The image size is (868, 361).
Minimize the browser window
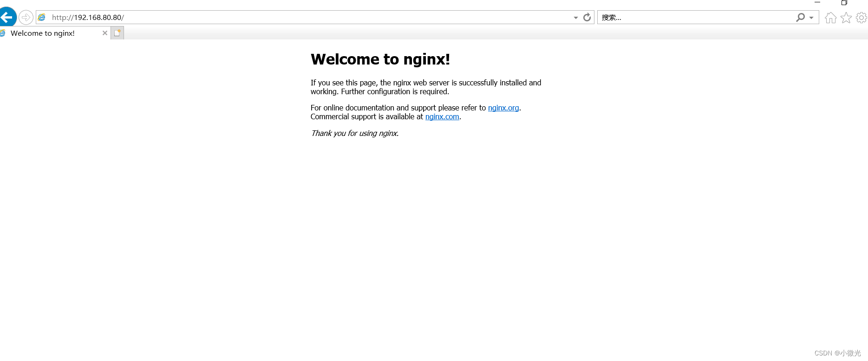[817, 2]
